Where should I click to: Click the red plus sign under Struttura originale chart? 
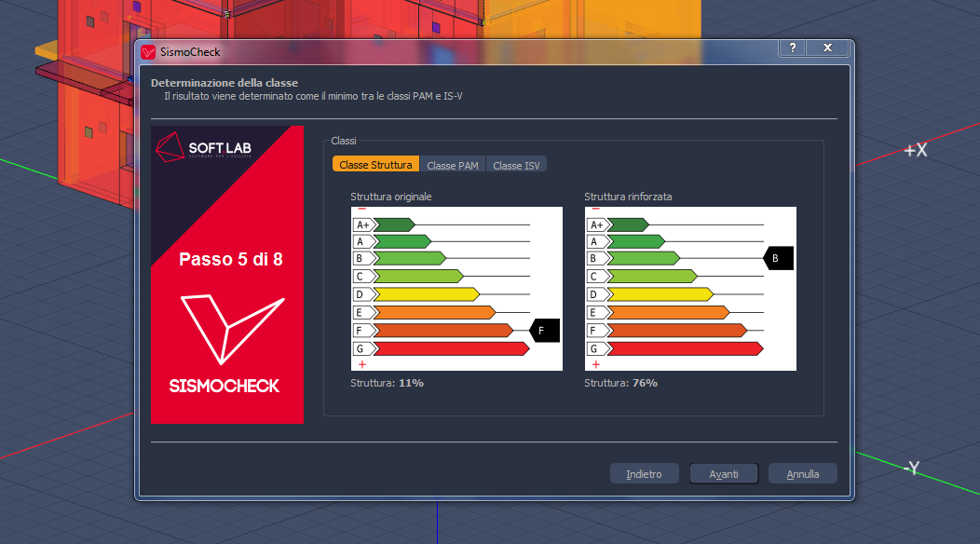[361, 364]
